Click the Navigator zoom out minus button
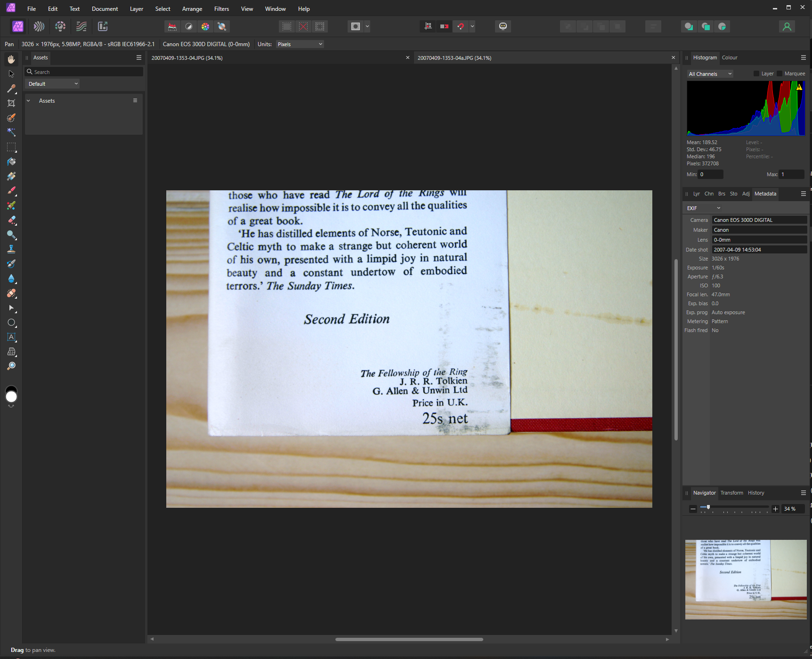The width and height of the screenshot is (812, 659). tap(693, 509)
